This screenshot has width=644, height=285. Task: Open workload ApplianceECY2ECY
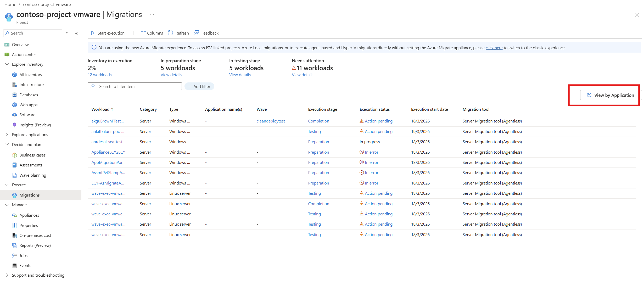tap(108, 152)
